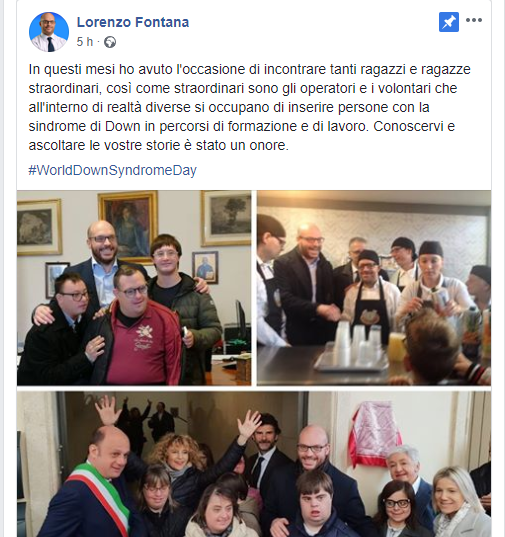
Task: Click the words "sindrome di Down" in the post
Action: pyautogui.click(x=85, y=126)
